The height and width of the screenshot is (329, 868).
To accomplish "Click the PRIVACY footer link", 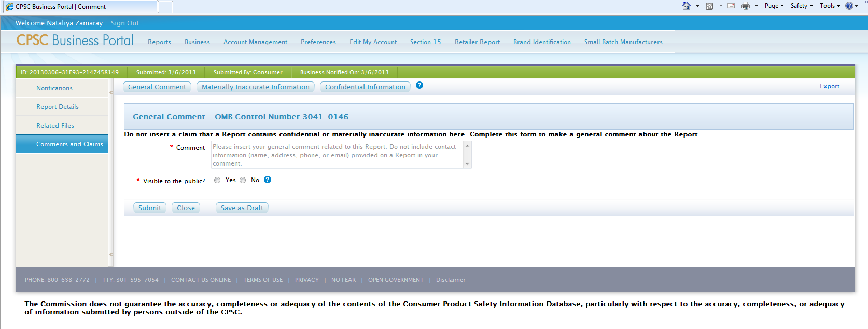I will pyautogui.click(x=307, y=280).
